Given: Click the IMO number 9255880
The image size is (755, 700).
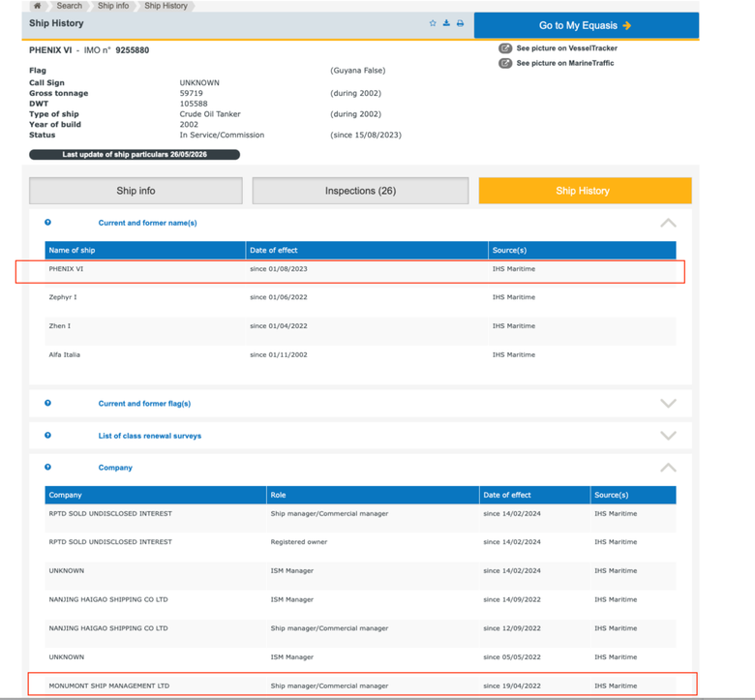Looking at the screenshot, I should coord(133,50).
